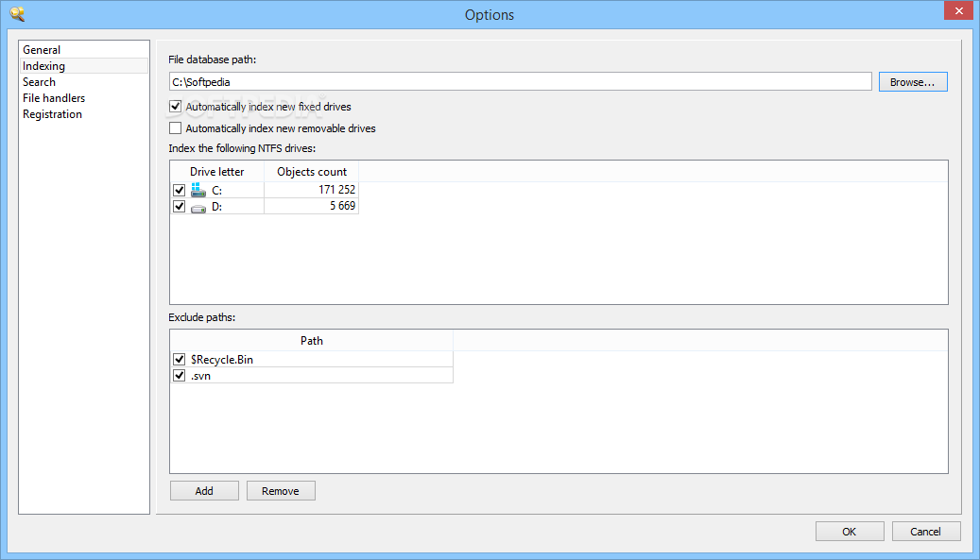Image resolution: width=980 pixels, height=560 pixels.
Task: Sort by Objects count column header
Action: coord(312,172)
